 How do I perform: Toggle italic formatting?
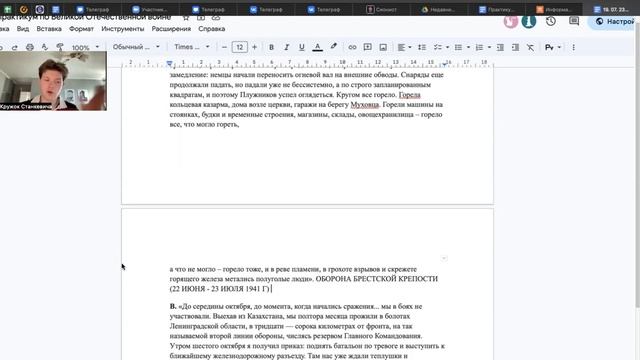(287, 47)
